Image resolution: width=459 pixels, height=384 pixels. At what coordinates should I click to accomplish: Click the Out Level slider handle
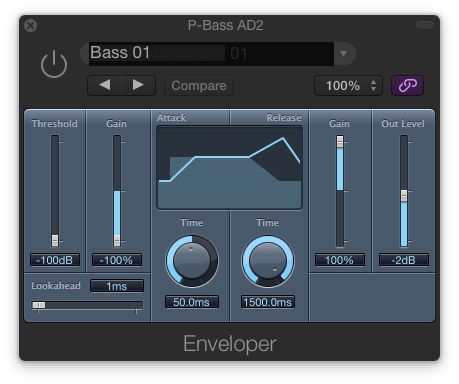tap(404, 196)
